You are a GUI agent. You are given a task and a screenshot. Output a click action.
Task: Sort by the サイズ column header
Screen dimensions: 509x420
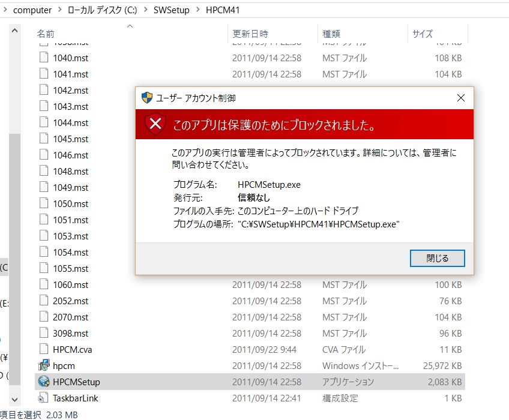pos(423,34)
